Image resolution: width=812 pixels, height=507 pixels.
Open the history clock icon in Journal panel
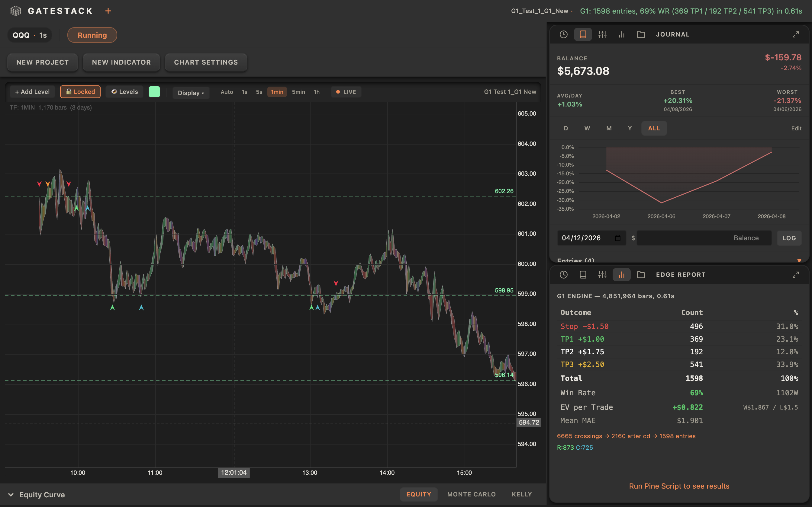point(563,34)
